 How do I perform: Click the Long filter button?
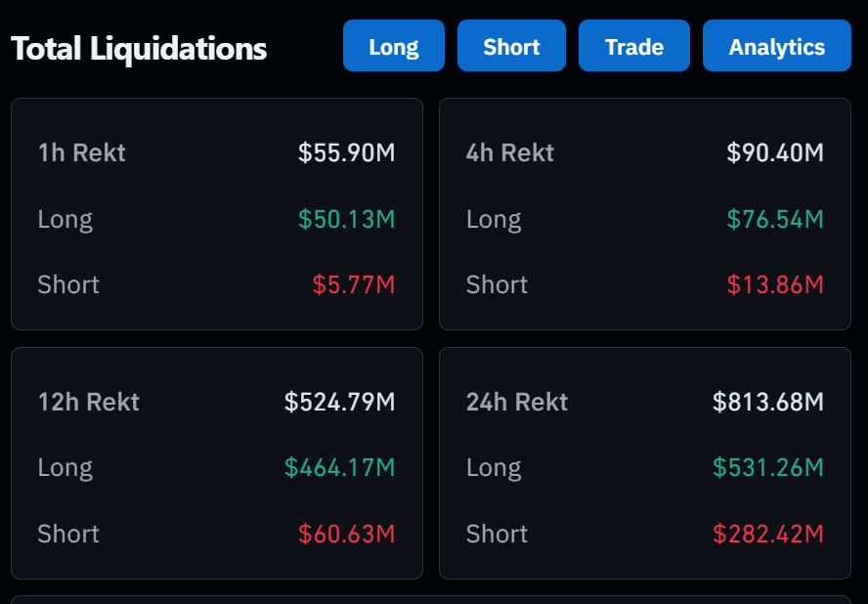coord(393,46)
